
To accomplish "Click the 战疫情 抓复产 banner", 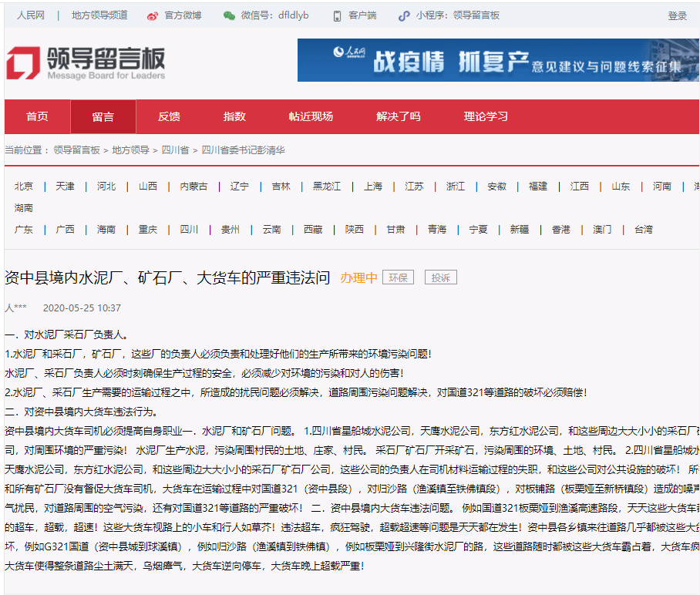I will [498, 60].
